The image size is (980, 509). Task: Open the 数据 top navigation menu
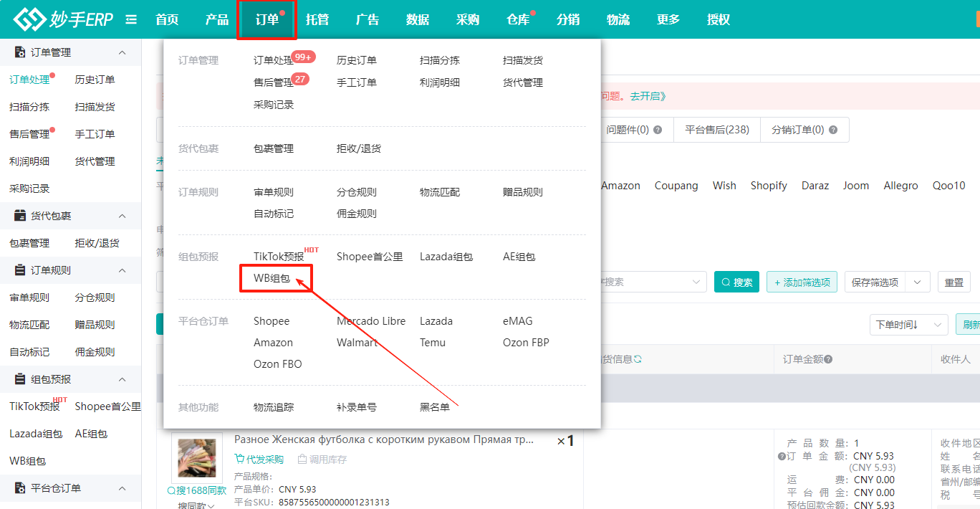tap(418, 19)
